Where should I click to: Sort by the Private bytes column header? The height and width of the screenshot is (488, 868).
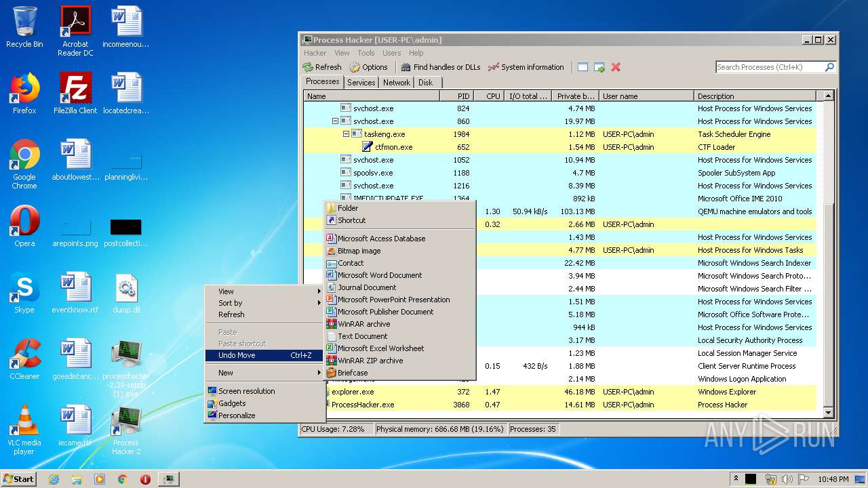click(575, 96)
